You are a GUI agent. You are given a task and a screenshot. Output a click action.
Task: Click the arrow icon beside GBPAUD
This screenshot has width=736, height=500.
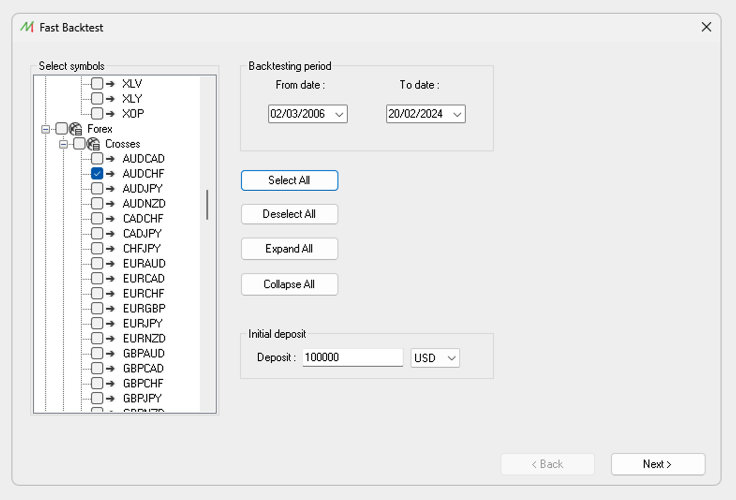point(111,354)
